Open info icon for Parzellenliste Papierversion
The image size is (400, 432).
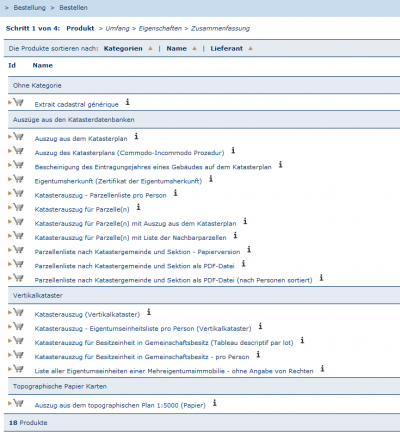[x=249, y=249]
